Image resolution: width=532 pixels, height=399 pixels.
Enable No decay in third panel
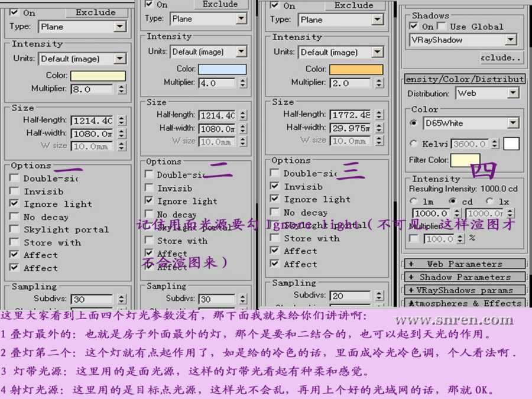tap(274, 212)
